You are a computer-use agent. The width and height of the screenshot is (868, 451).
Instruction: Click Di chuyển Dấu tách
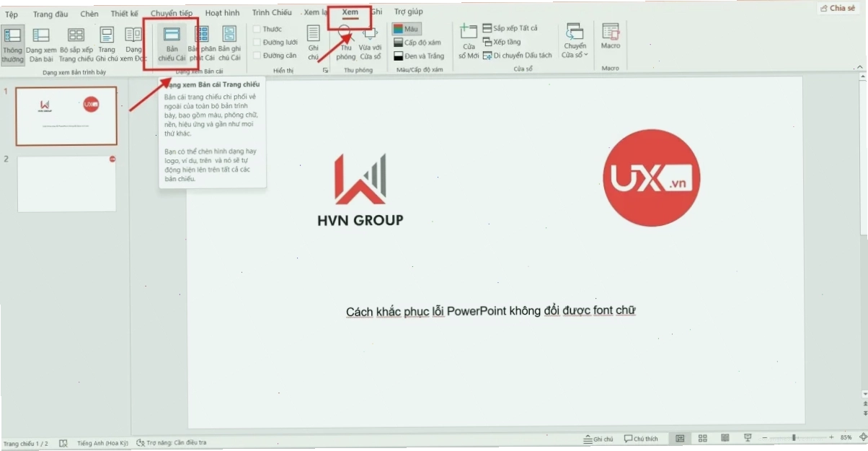pos(517,56)
